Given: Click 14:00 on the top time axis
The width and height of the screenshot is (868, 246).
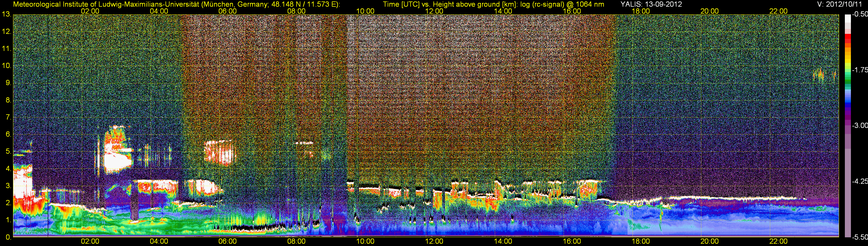Looking at the screenshot, I should pyautogui.click(x=503, y=11).
